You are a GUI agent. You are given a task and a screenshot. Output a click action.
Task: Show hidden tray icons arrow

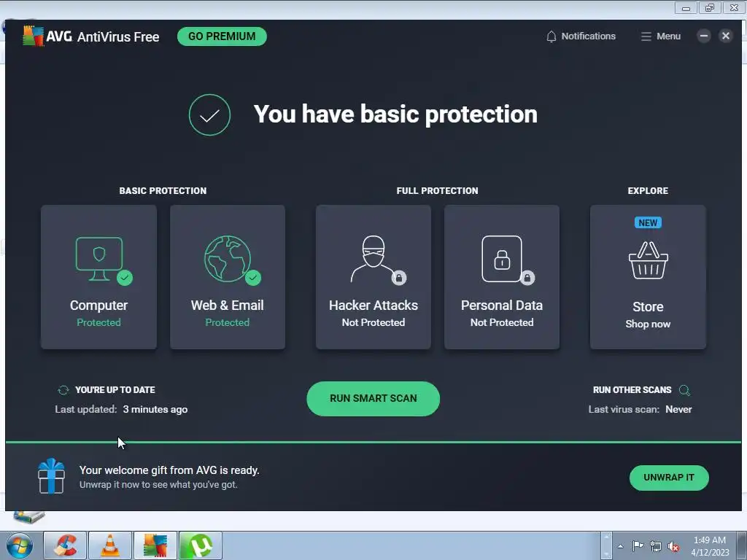[x=620, y=546]
